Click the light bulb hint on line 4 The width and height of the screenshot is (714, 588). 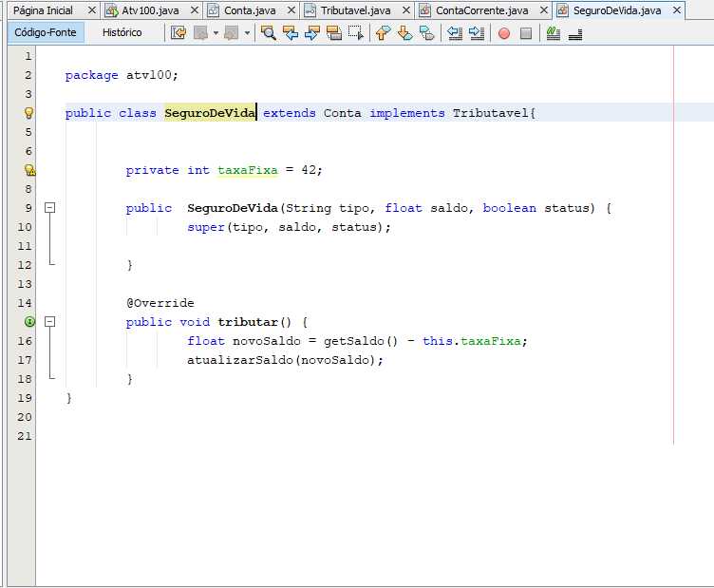pos(28,112)
